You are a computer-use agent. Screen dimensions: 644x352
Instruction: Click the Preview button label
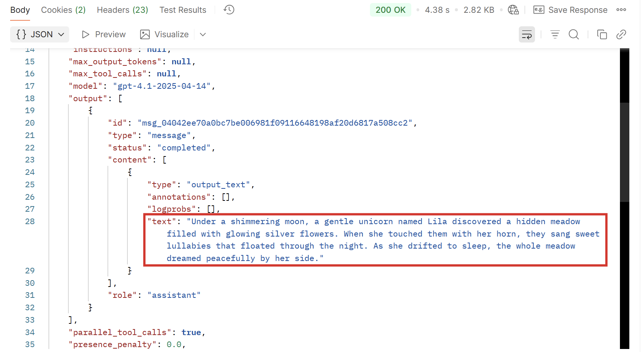110,35
